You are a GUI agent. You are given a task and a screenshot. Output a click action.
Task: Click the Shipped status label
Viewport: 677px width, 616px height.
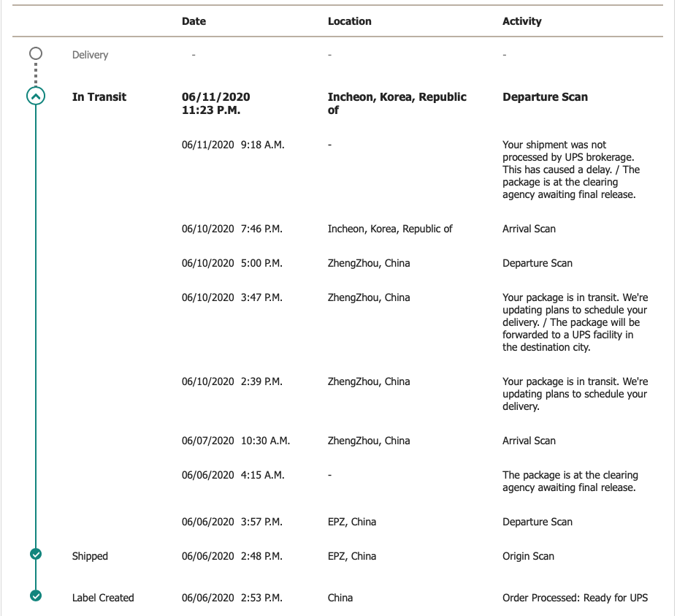click(90, 556)
